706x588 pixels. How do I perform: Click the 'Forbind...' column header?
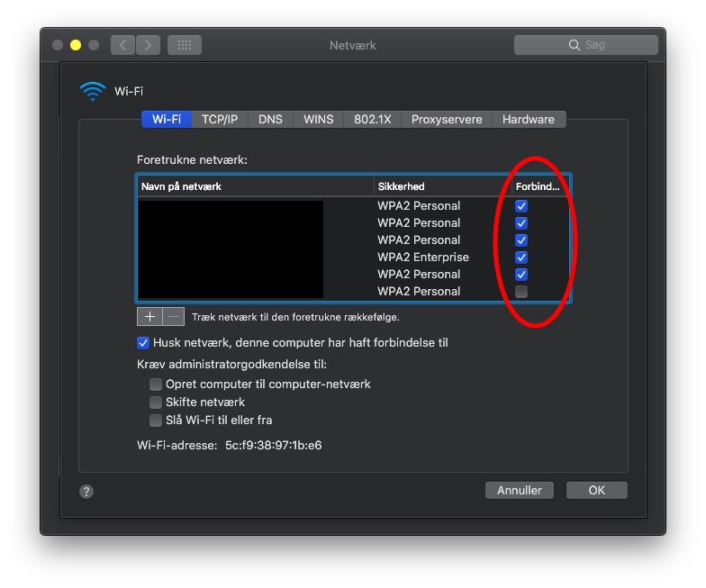pyautogui.click(x=540, y=186)
